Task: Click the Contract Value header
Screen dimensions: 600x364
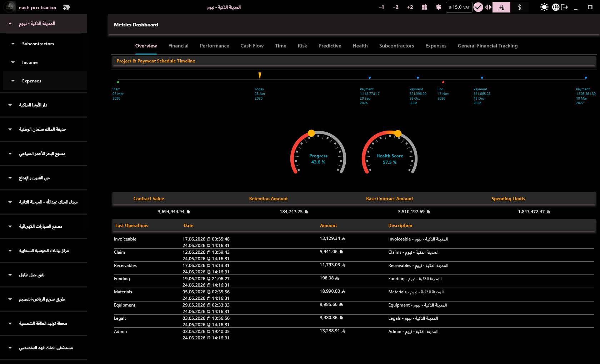Action: click(149, 199)
